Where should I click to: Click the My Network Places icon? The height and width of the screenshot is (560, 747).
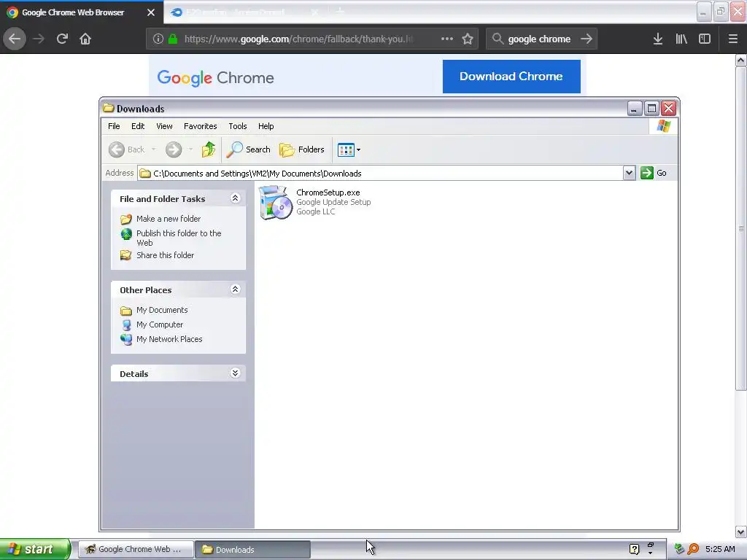[x=125, y=339]
